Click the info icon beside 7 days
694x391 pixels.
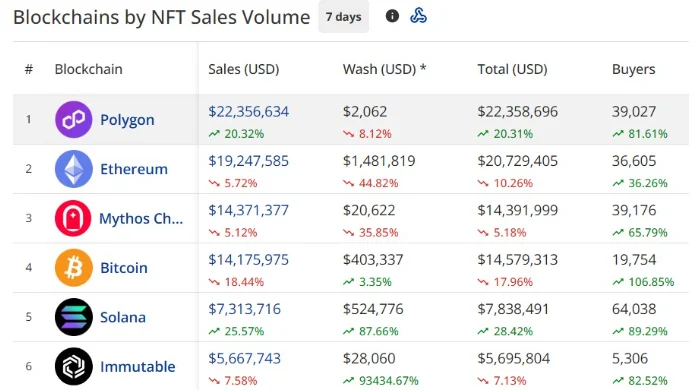tap(392, 16)
